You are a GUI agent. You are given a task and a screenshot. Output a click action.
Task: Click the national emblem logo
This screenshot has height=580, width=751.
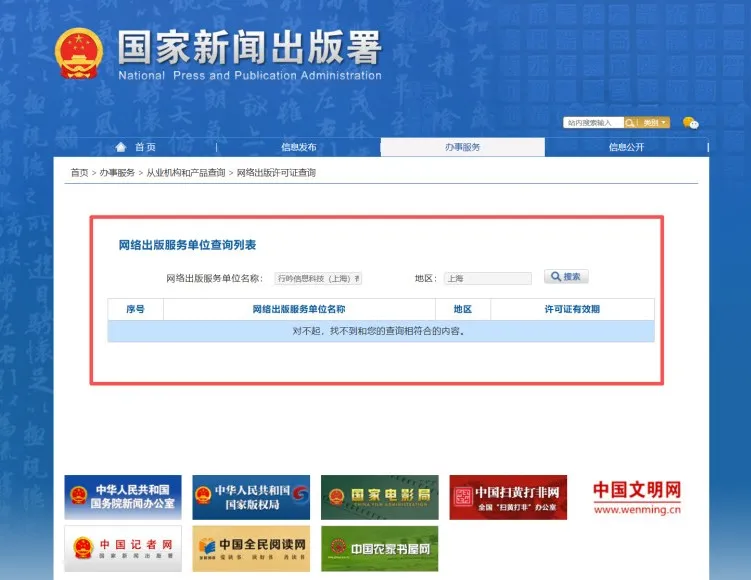pos(79,54)
